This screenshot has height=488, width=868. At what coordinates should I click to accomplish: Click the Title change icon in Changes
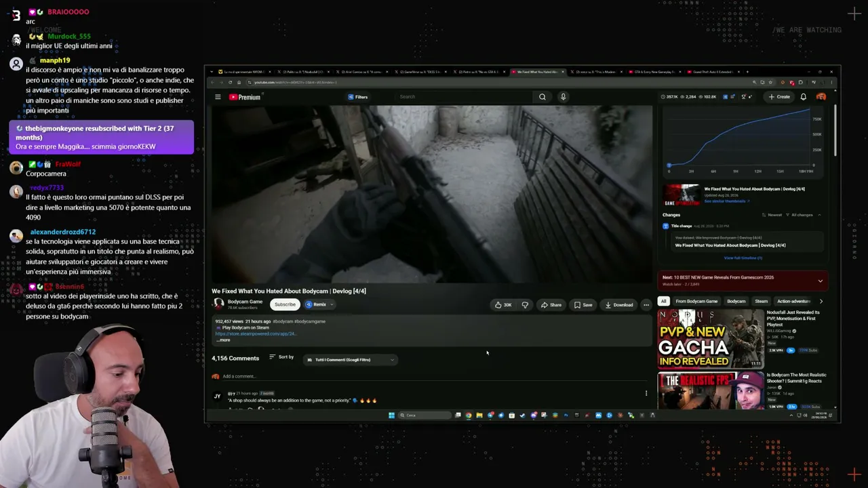(665, 226)
